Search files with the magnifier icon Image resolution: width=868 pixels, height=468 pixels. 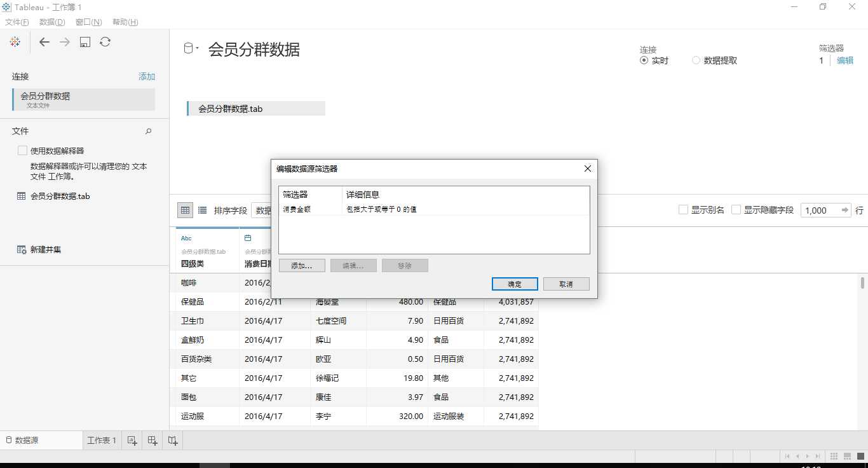click(149, 131)
